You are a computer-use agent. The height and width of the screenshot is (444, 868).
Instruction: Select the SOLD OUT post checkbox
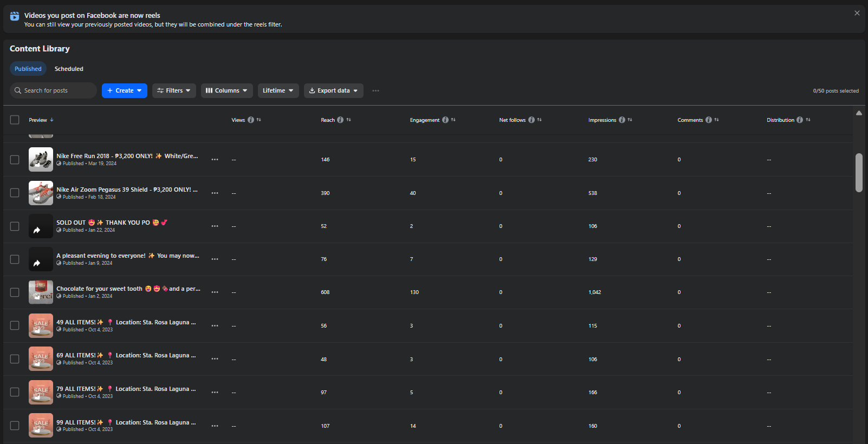pyautogui.click(x=15, y=226)
